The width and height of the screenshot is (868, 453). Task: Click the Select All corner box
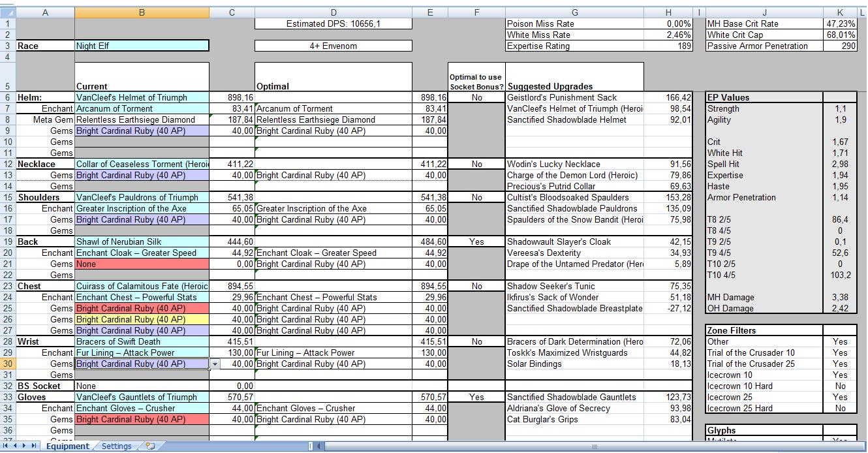pyautogui.click(x=7, y=12)
